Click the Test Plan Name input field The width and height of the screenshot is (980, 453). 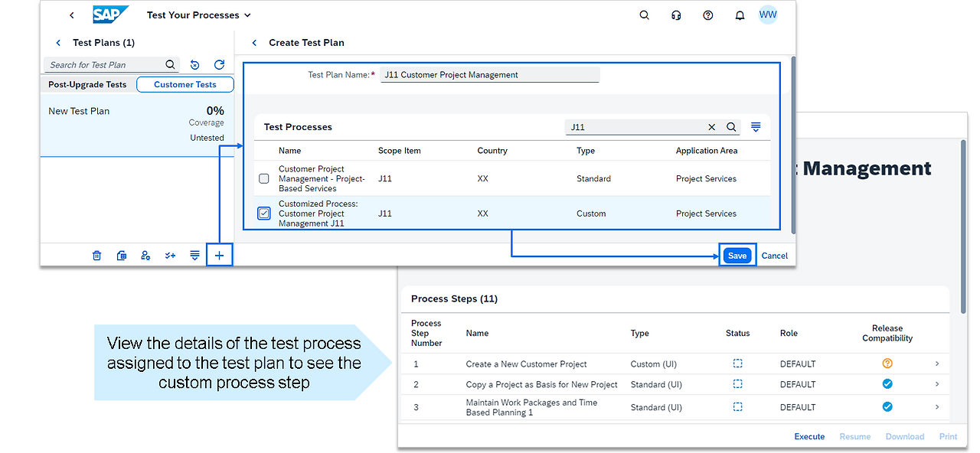(x=490, y=75)
